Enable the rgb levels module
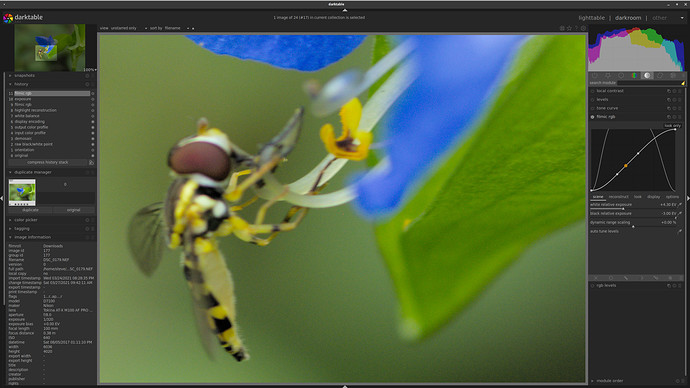The image size is (690, 388). point(592,286)
